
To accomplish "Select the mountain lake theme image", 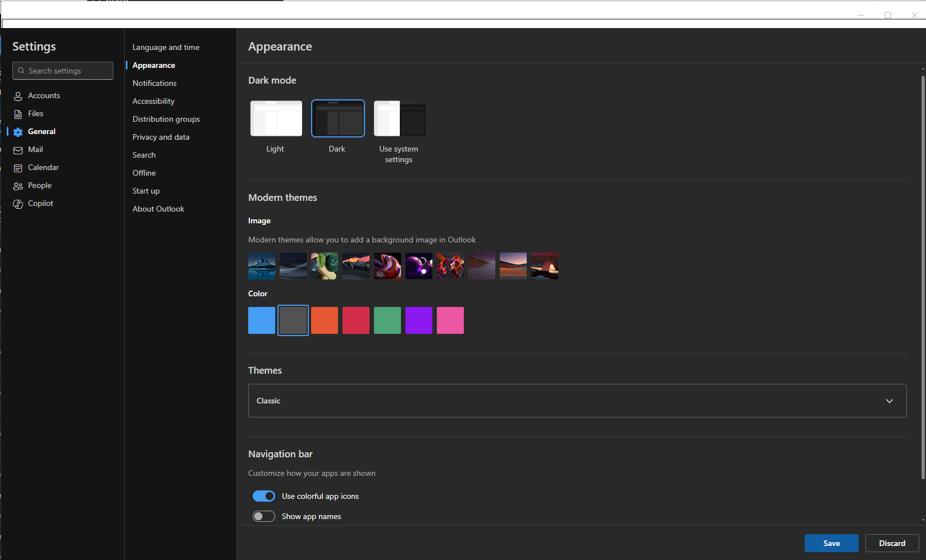I will point(262,266).
